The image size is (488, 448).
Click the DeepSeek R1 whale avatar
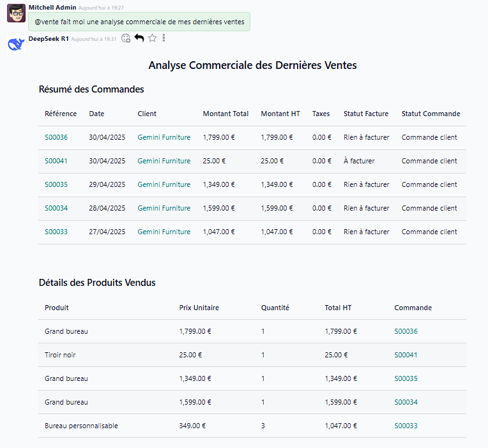pos(16,44)
